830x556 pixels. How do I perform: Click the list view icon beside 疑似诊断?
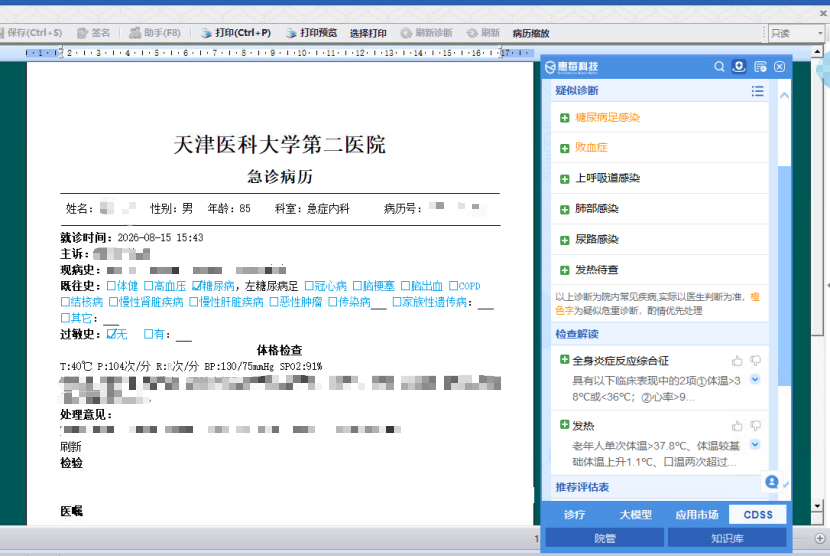click(x=757, y=91)
